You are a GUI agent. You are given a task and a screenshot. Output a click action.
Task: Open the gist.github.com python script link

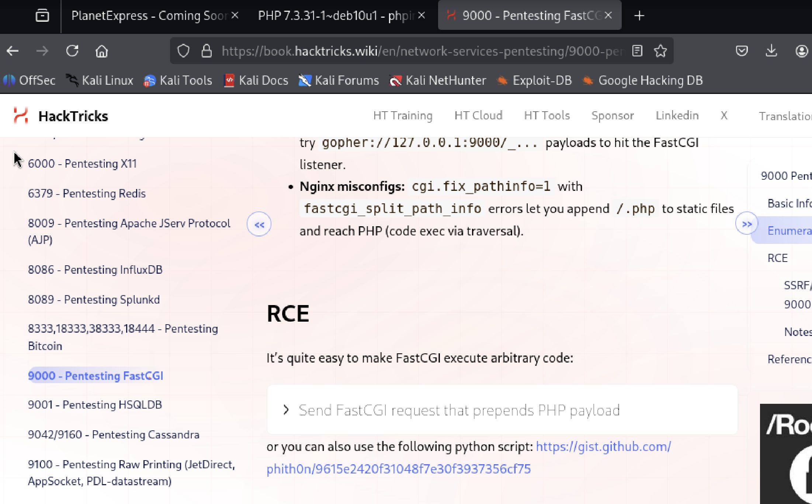tap(468, 458)
